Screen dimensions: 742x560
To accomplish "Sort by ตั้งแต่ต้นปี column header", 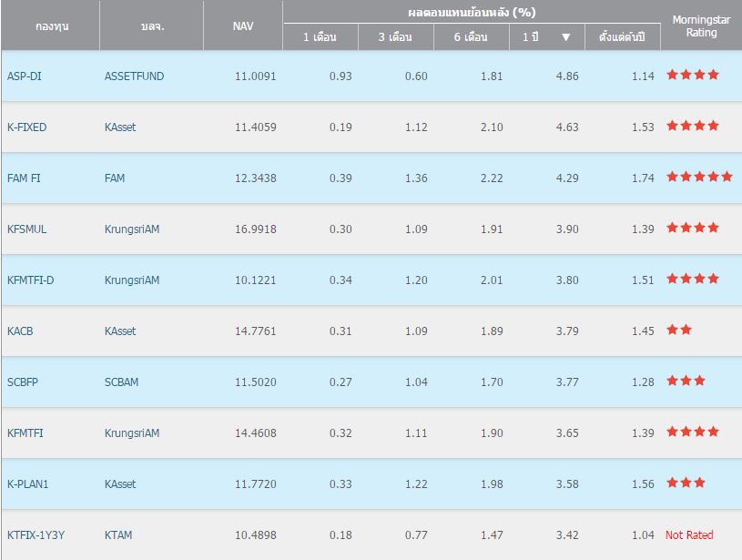I will (x=622, y=37).
